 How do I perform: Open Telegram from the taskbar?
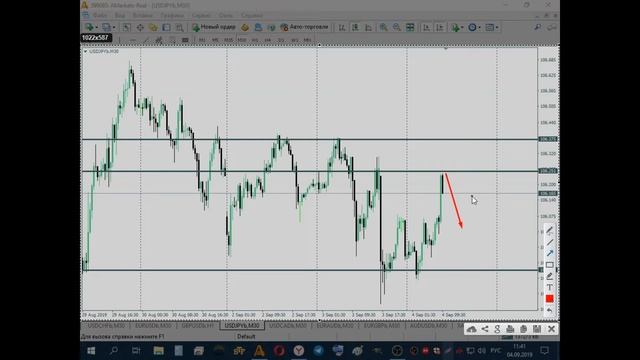pyautogui.click(x=318, y=351)
